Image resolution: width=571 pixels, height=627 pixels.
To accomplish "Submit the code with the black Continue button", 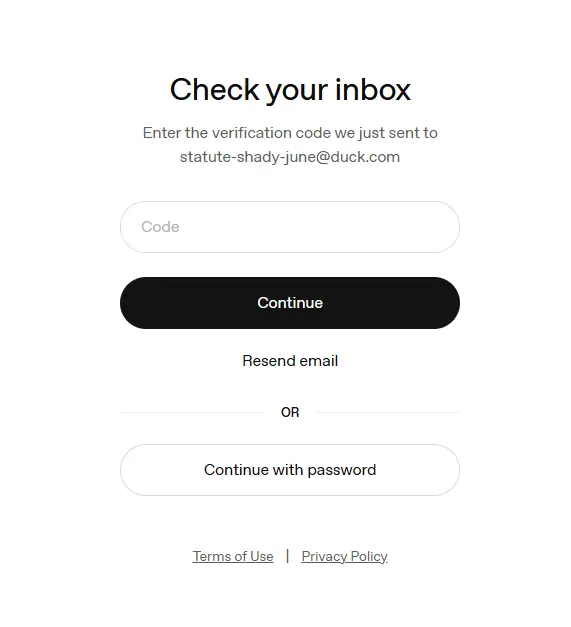I will coord(290,303).
